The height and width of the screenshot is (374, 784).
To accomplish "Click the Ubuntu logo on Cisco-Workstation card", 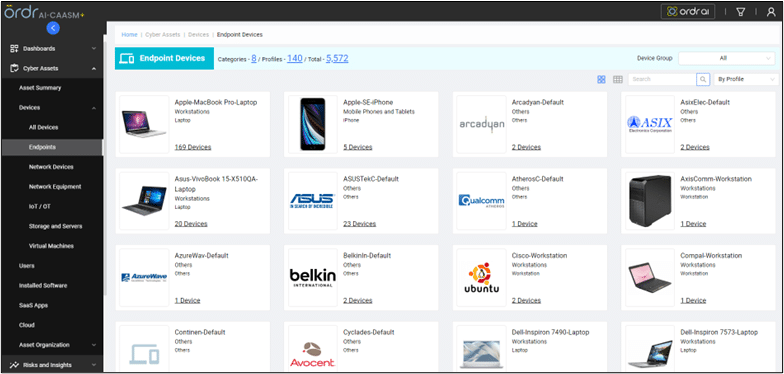I will pyautogui.click(x=482, y=278).
